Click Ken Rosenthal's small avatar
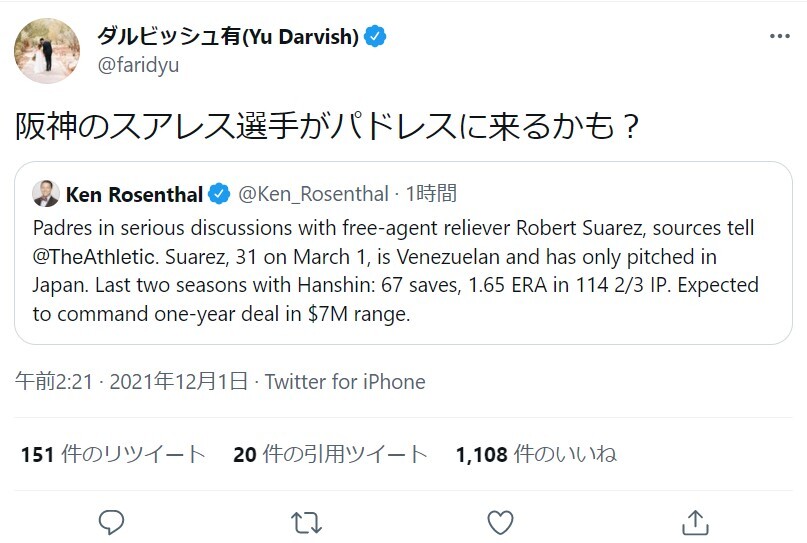807x543 pixels. pyautogui.click(x=46, y=193)
